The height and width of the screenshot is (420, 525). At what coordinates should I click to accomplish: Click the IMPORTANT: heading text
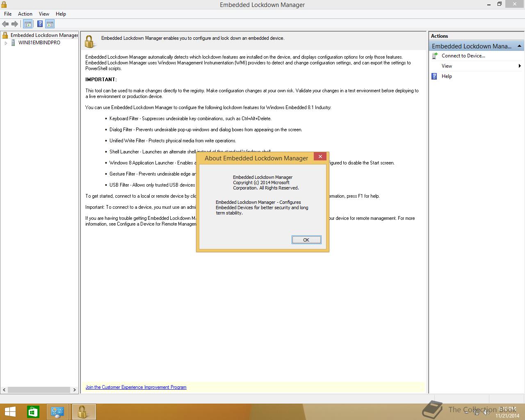[101, 80]
